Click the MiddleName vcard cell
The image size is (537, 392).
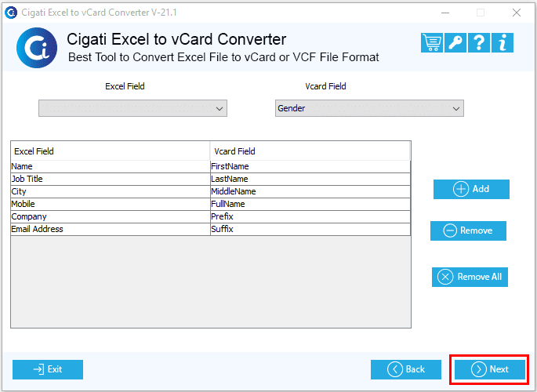pos(310,192)
